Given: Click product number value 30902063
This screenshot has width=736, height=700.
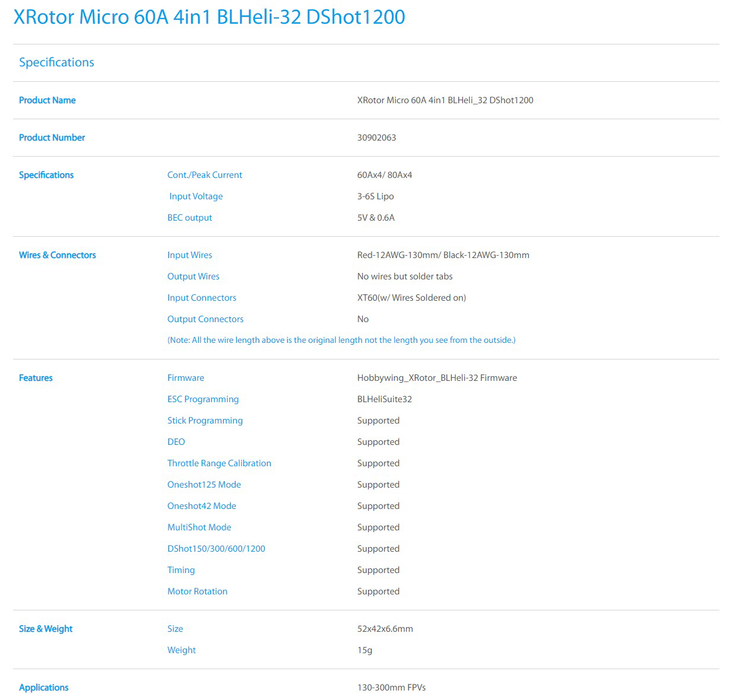Looking at the screenshot, I should [376, 138].
